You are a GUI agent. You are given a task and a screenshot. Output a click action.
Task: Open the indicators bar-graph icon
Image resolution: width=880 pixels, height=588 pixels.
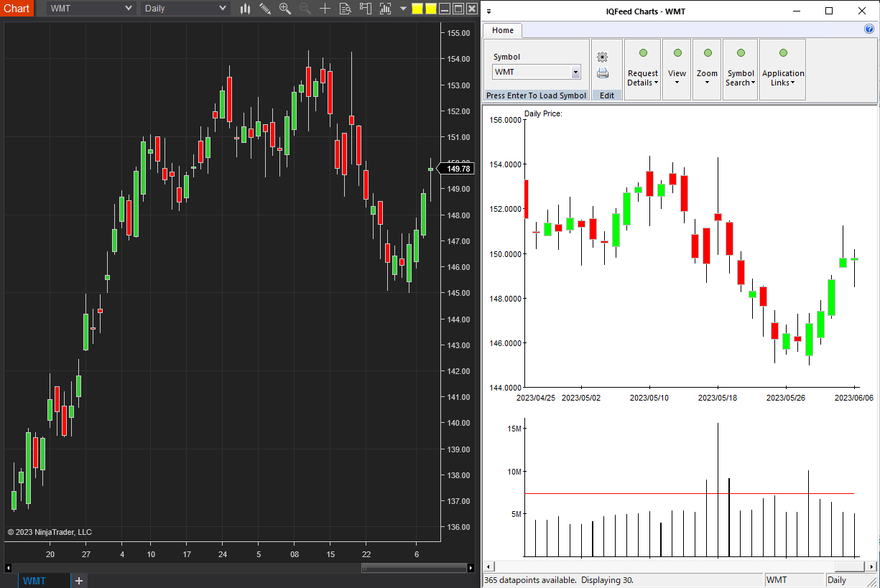click(384, 9)
